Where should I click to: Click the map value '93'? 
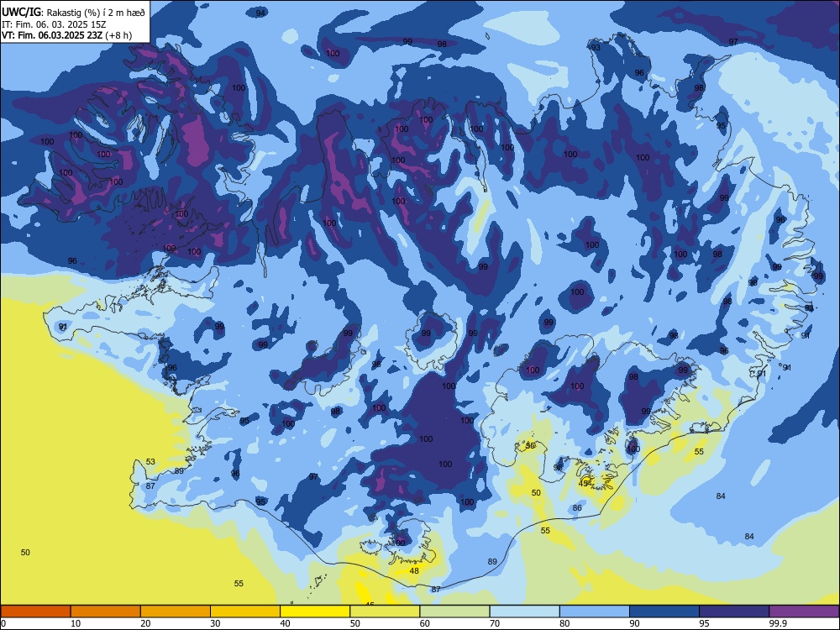tap(596, 47)
